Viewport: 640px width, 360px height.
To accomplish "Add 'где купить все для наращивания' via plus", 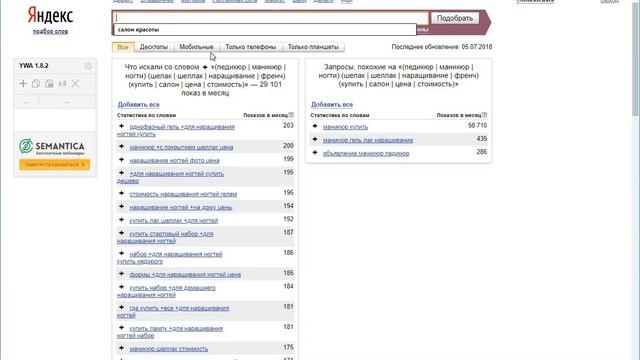I will coord(121,307).
